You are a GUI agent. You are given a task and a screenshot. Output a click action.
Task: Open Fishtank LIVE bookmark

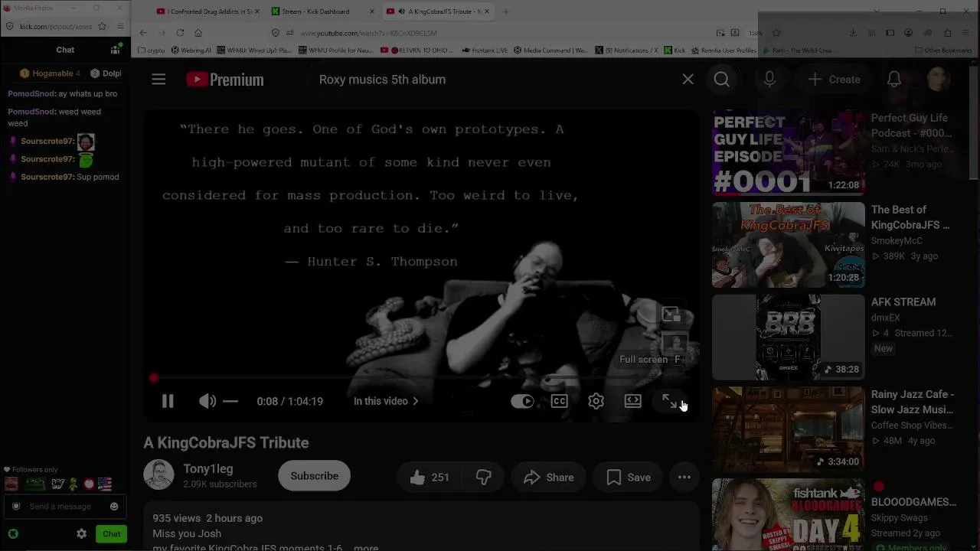(x=485, y=51)
